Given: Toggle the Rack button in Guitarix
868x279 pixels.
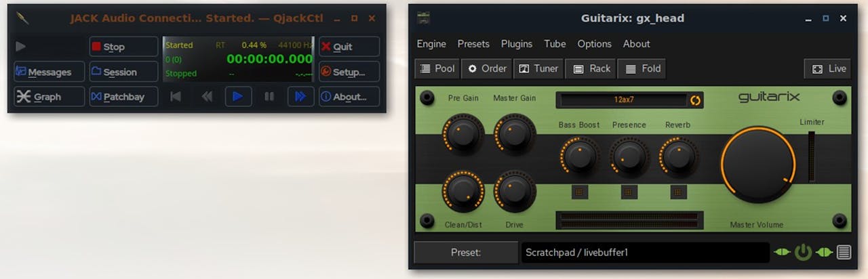Looking at the screenshot, I should [x=591, y=68].
